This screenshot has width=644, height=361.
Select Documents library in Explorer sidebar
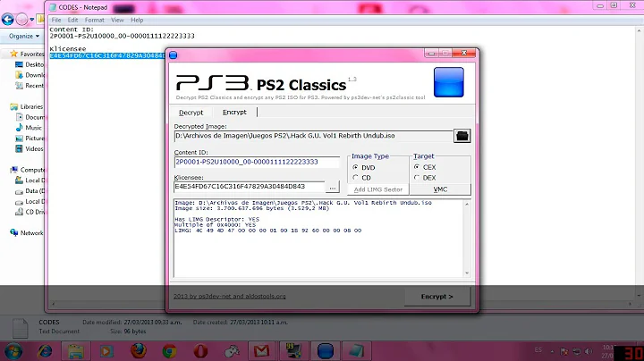(x=30, y=117)
